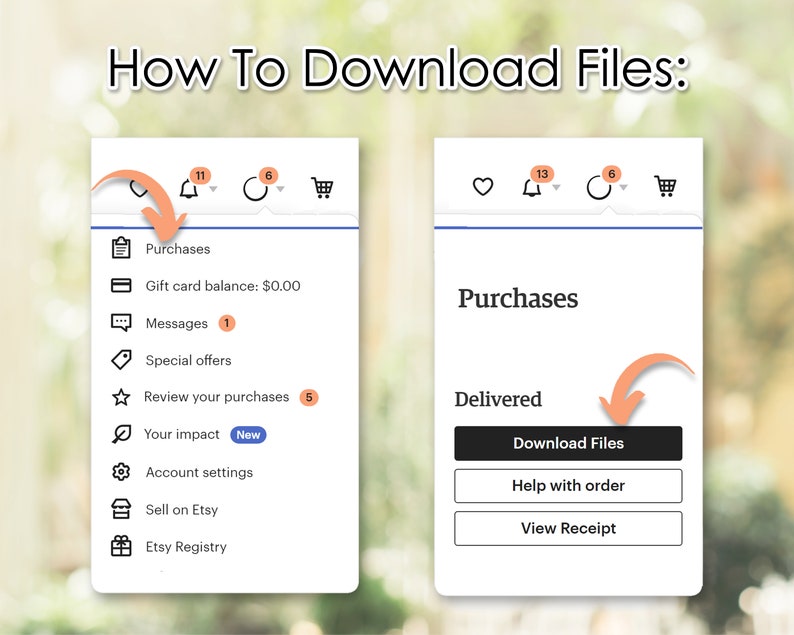The height and width of the screenshot is (635, 794).
Task: Click the Your impact leaf icon
Action: tap(121, 434)
